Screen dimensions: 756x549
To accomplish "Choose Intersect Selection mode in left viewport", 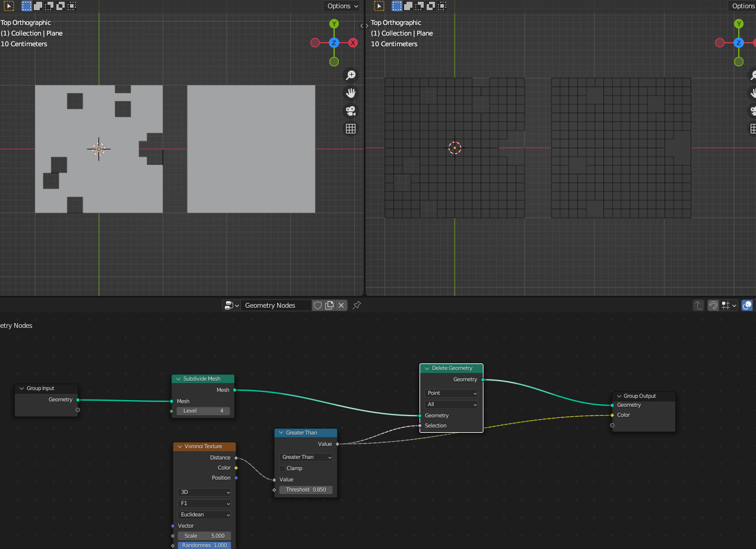I will [x=72, y=6].
